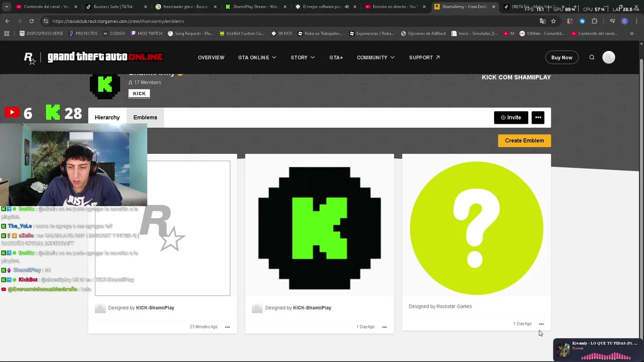
Task: Click the Invite button
Action: click(511, 117)
